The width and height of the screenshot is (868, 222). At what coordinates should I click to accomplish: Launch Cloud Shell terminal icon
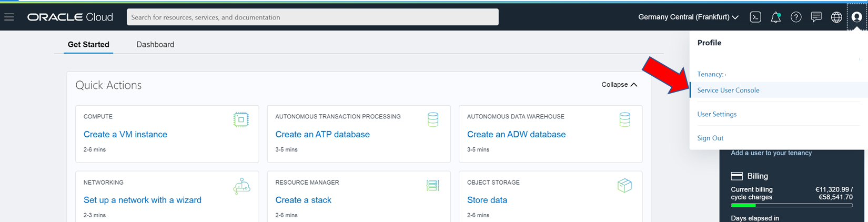pyautogui.click(x=755, y=17)
